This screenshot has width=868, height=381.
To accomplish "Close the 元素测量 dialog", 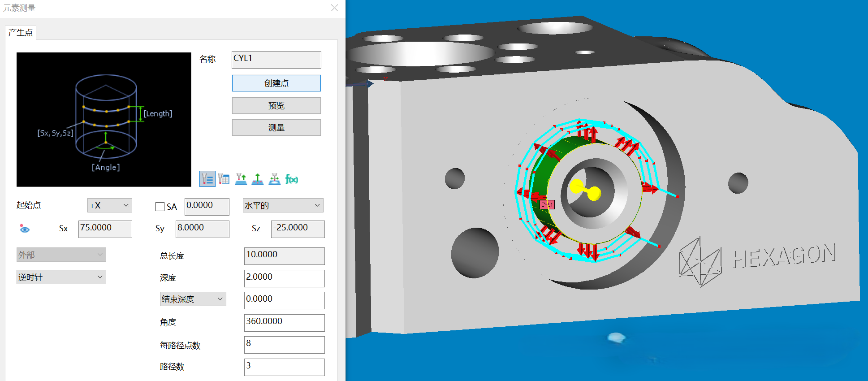I will [334, 8].
